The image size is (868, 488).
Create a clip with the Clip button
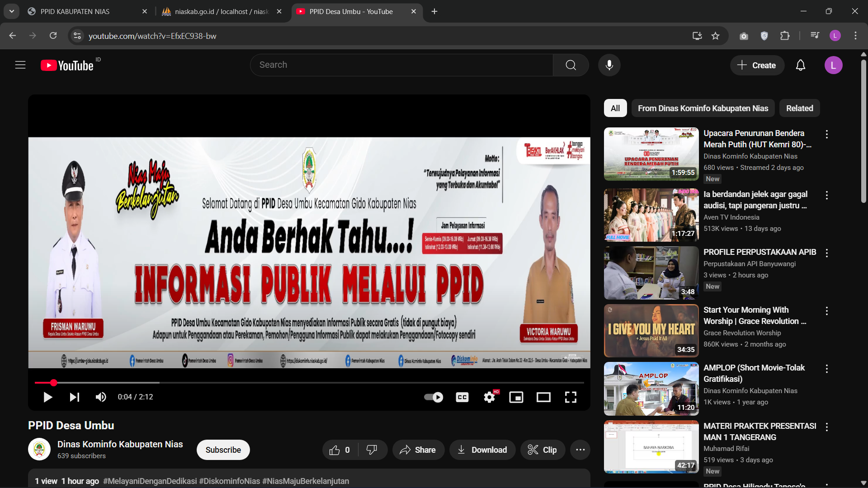pyautogui.click(x=542, y=450)
